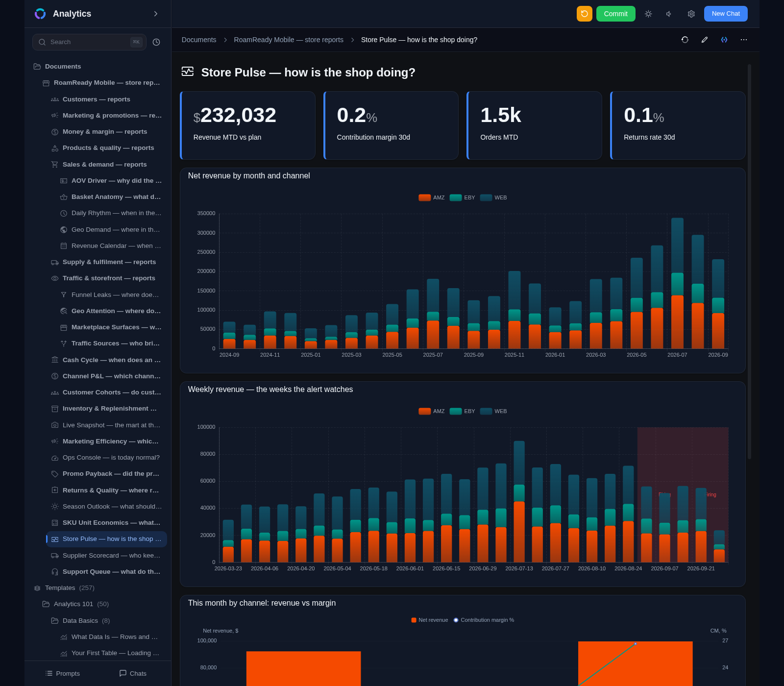Toggle WEB legend in Weekly revenue chart
This screenshot has width=784, height=686.
493,411
